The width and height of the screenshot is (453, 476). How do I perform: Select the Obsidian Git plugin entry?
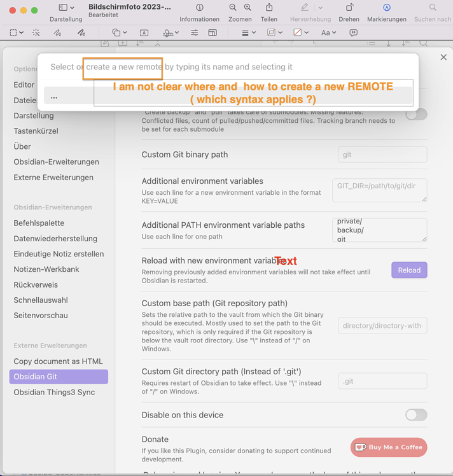point(59,377)
